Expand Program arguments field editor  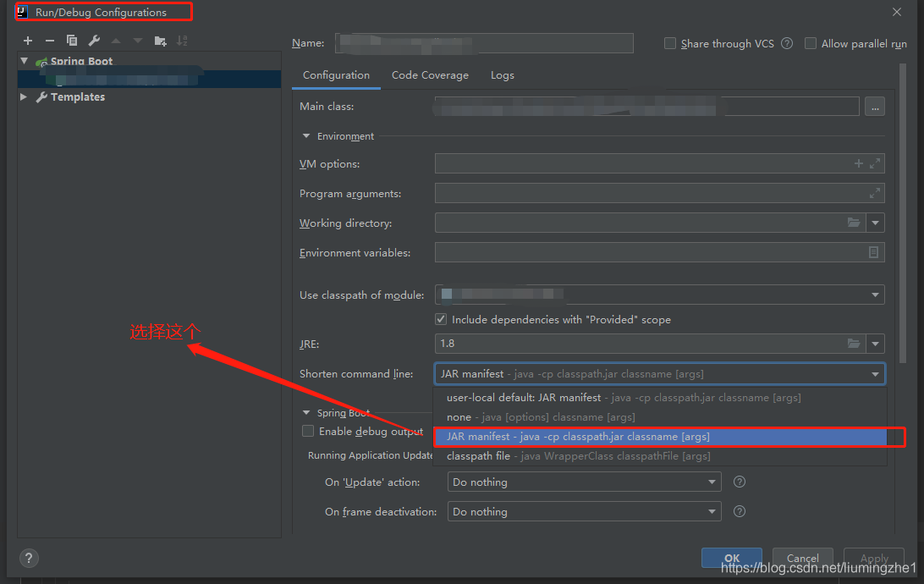[875, 193]
